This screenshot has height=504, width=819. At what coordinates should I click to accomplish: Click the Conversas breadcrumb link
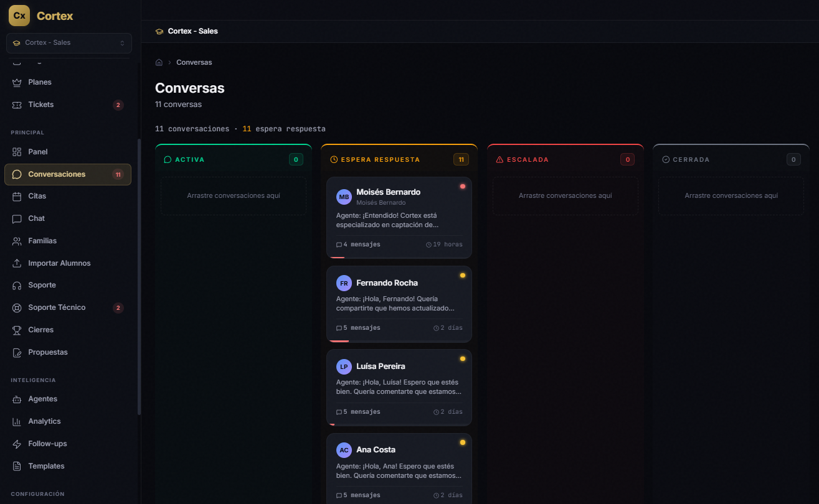tap(194, 62)
